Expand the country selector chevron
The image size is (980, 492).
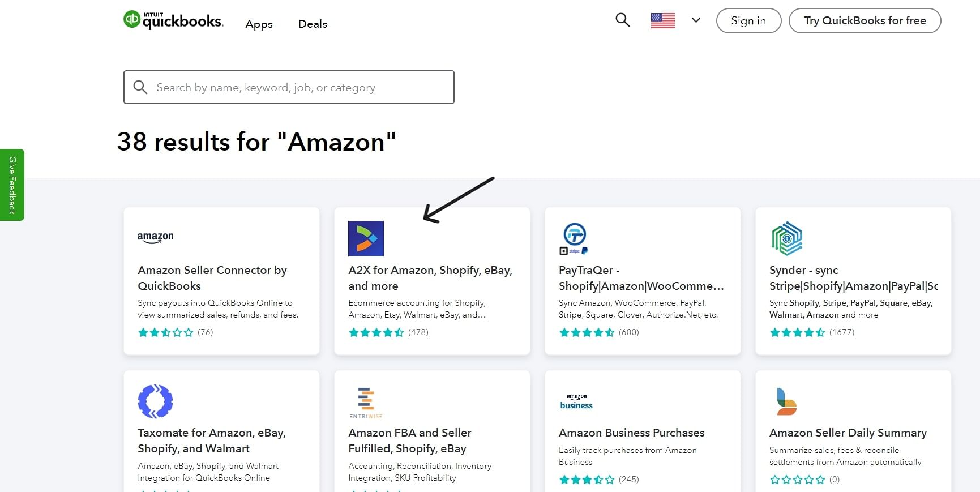pyautogui.click(x=696, y=20)
